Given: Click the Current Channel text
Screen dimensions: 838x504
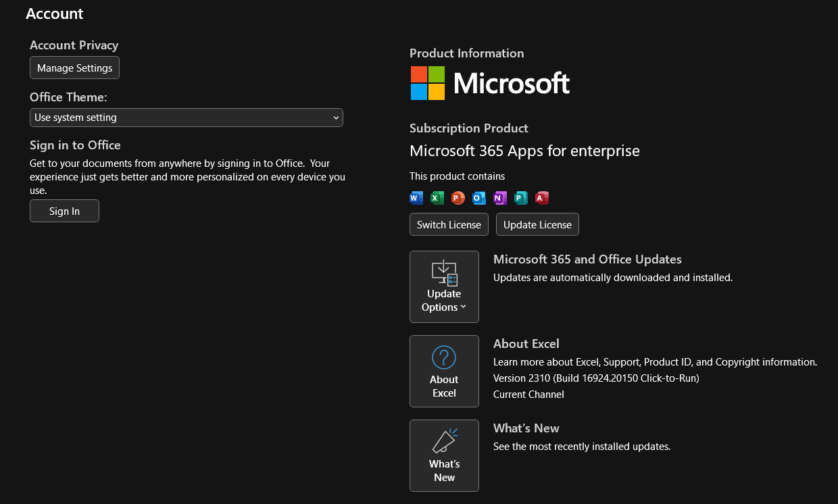Looking at the screenshot, I should coord(528,395).
